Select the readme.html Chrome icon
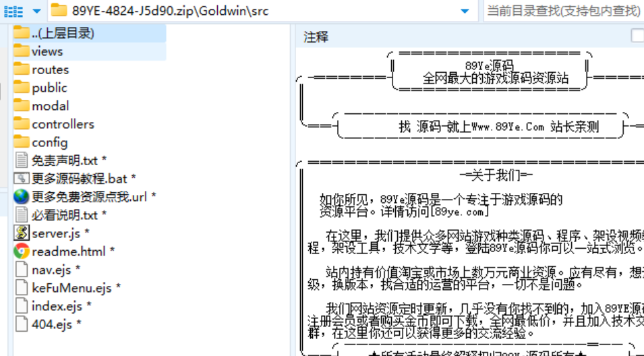Image resolution: width=644 pixels, height=356 pixels. pos(22,251)
